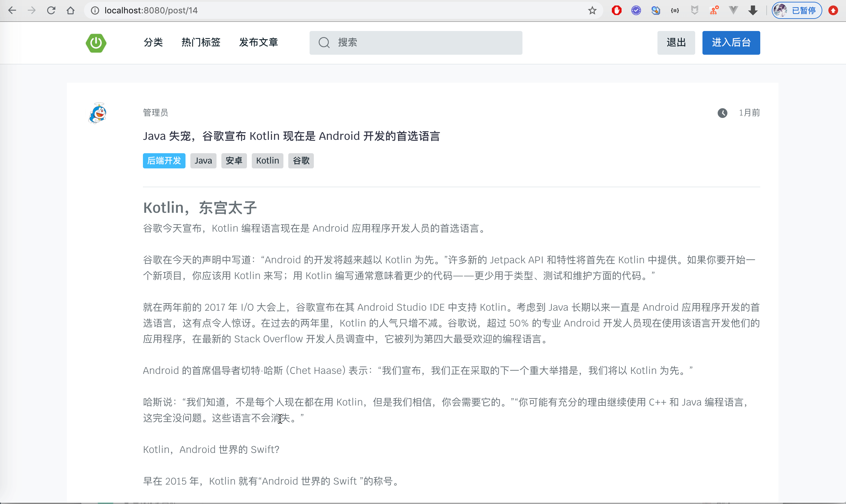Image resolution: width=846 pixels, height=504 pixels.
Task: Open the 热门标签 menu
Action: pos(201,43)
